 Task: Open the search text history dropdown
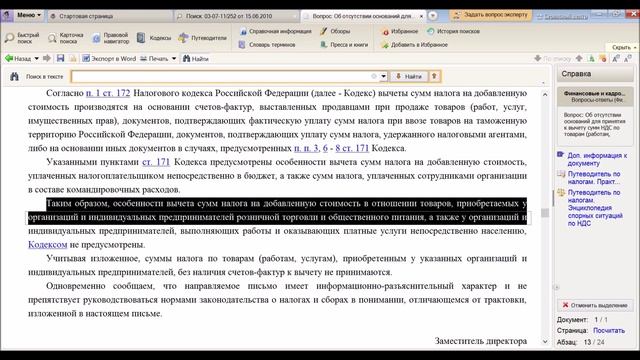(x=383, y=76)
